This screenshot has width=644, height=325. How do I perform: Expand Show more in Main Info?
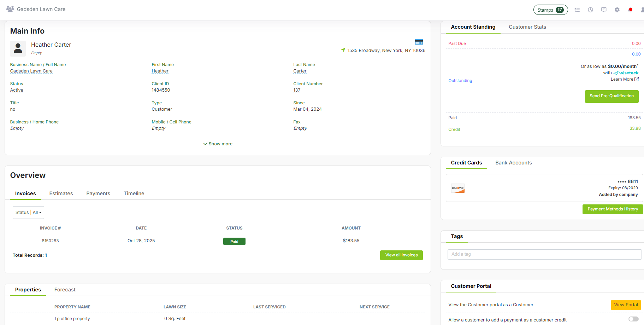(218, 144)
